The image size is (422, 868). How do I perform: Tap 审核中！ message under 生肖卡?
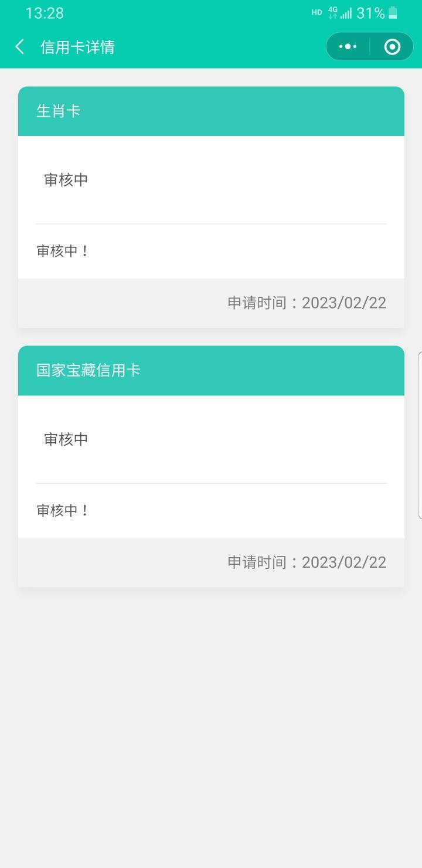62,251
